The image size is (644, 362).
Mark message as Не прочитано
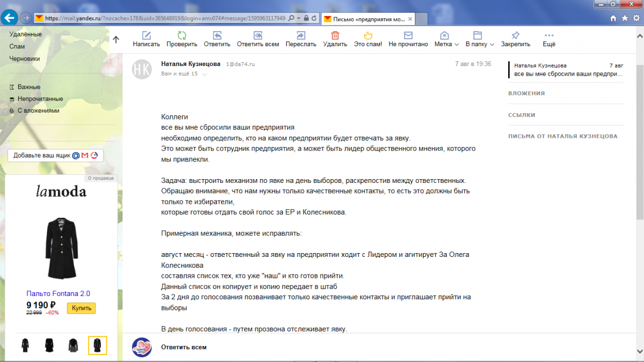point(408,39)
